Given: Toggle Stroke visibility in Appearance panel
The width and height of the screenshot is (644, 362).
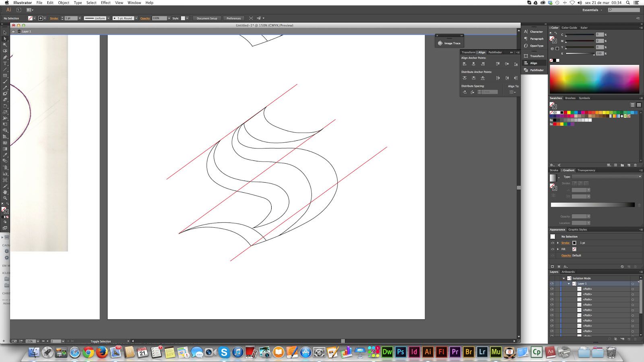Looking at the screenshot, I should [x=552, y=243].
